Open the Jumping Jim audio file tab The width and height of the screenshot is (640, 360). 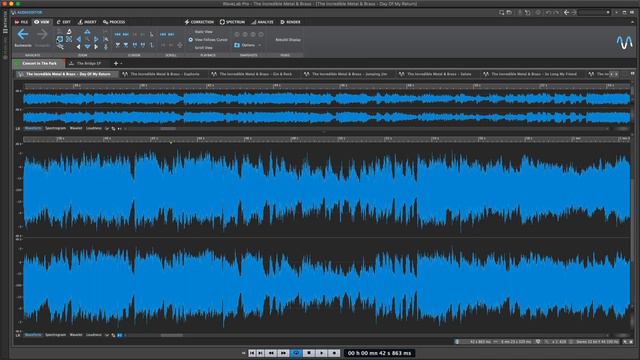point(347,74)
